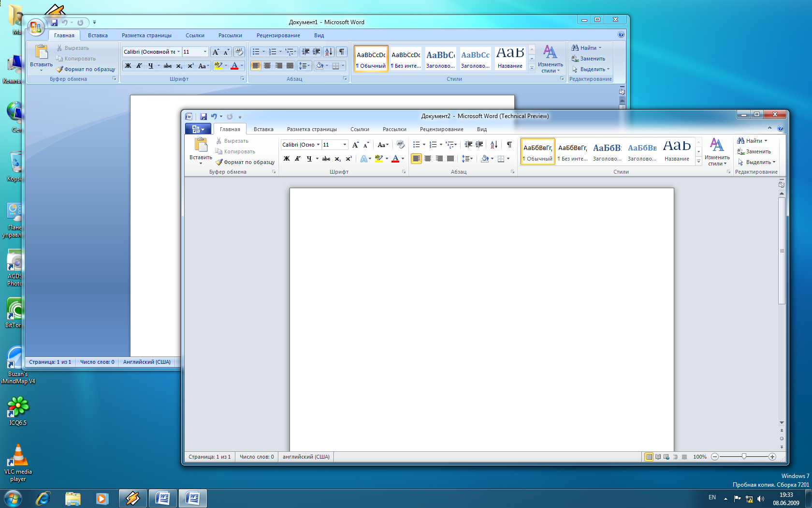Click text highlight color button in Документ2

tap(378, 159)
